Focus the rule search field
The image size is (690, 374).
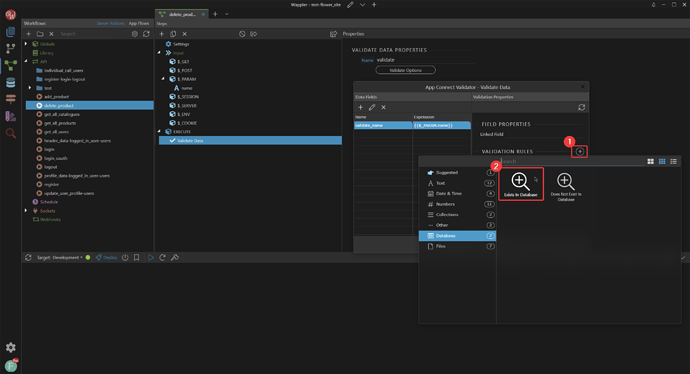(x=572, y=161)
